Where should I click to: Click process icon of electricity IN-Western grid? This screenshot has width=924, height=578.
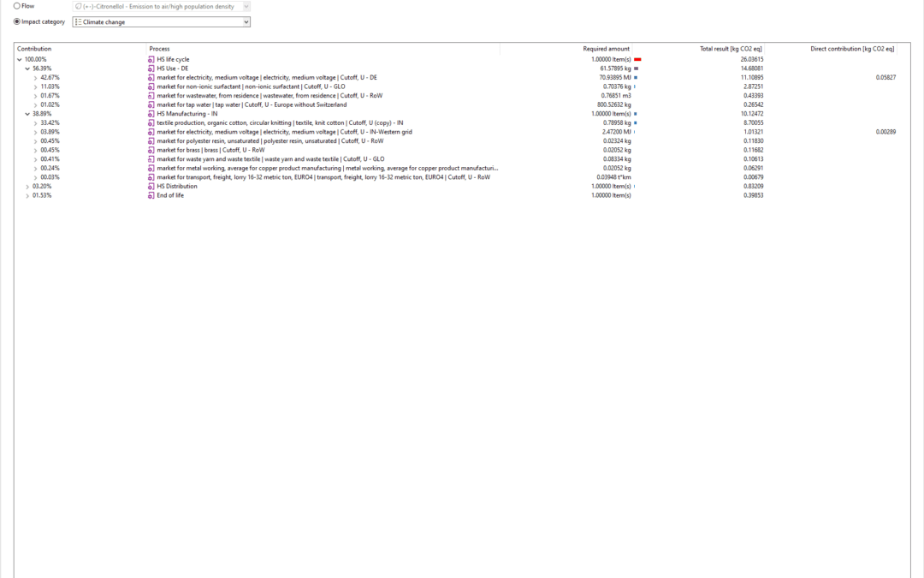[x=151, y=132]
